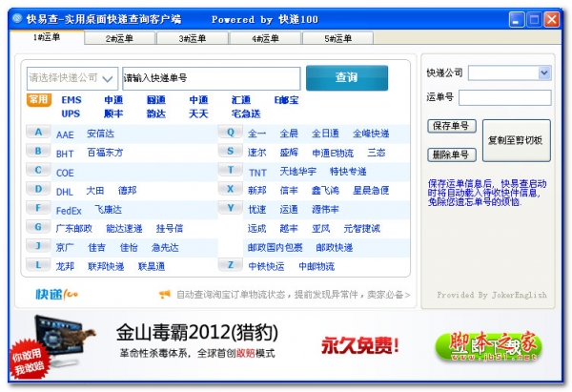Choose 天天 courier
The width and height of the screenshot is (572, 392).
click(198, 113)
